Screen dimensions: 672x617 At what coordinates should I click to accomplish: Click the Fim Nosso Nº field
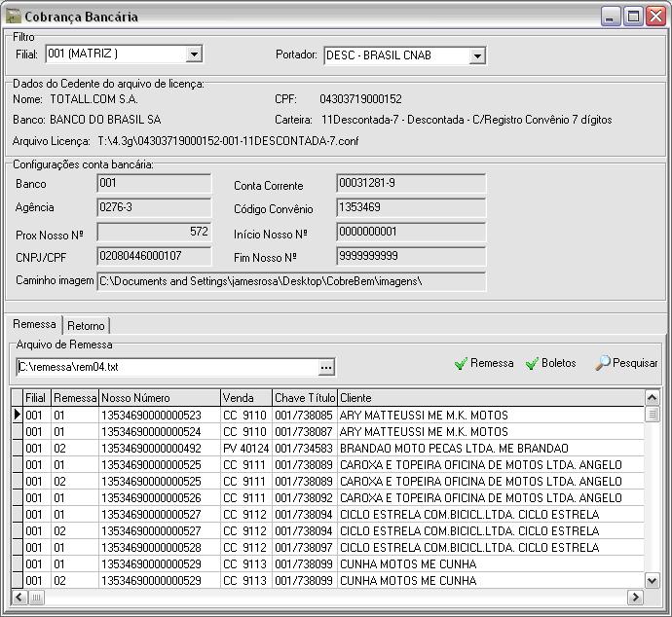[411, 256]
